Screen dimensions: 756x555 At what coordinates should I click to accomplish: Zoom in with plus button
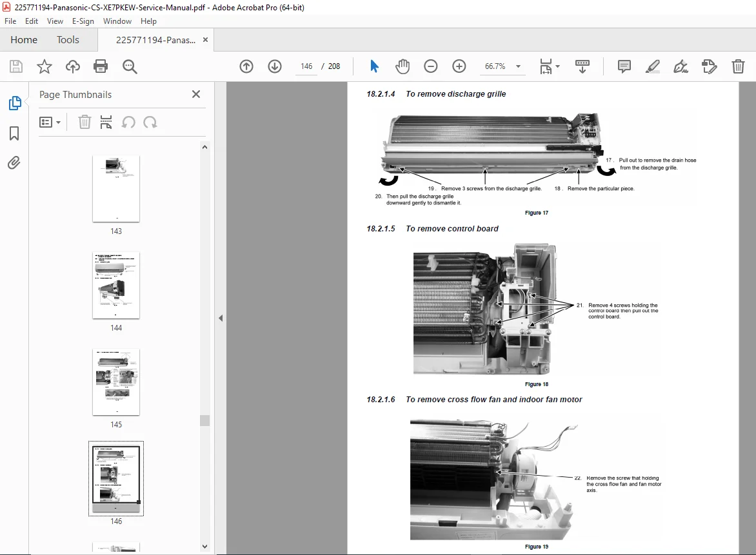point(459,66)
